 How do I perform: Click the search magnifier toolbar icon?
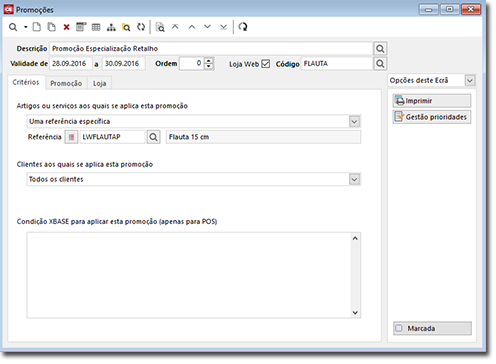[x=13, y=27]
